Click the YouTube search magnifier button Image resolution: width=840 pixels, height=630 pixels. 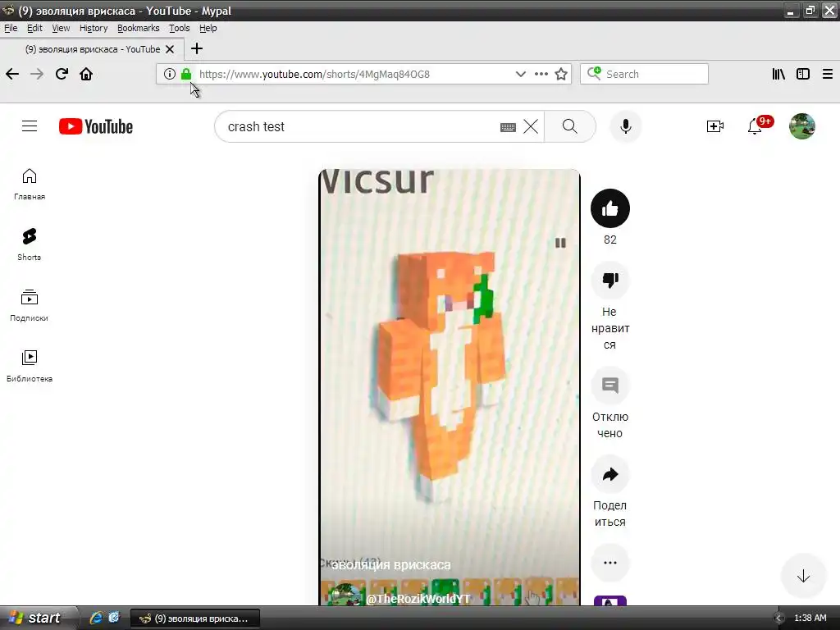[x=570, y=126]
